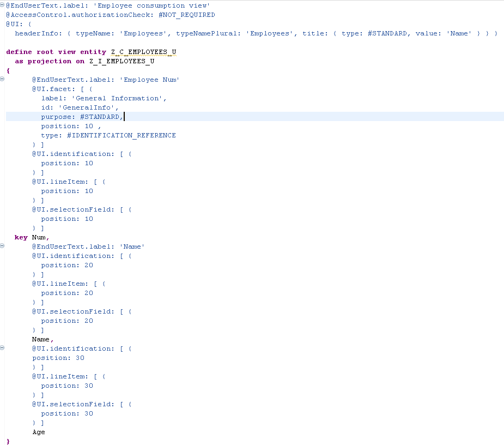504x445 pixels.
Task: Click the 'title:' property in headerInfo
Action: [x=315, y=33]
